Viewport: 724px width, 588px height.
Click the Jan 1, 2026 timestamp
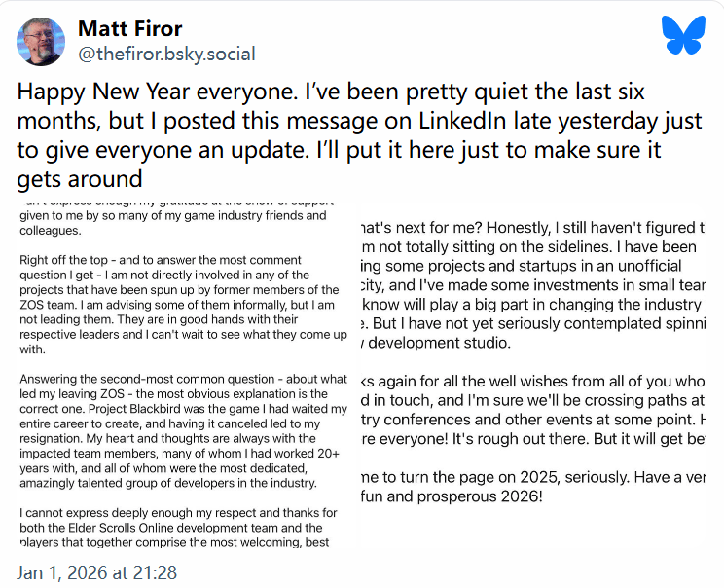97,572
